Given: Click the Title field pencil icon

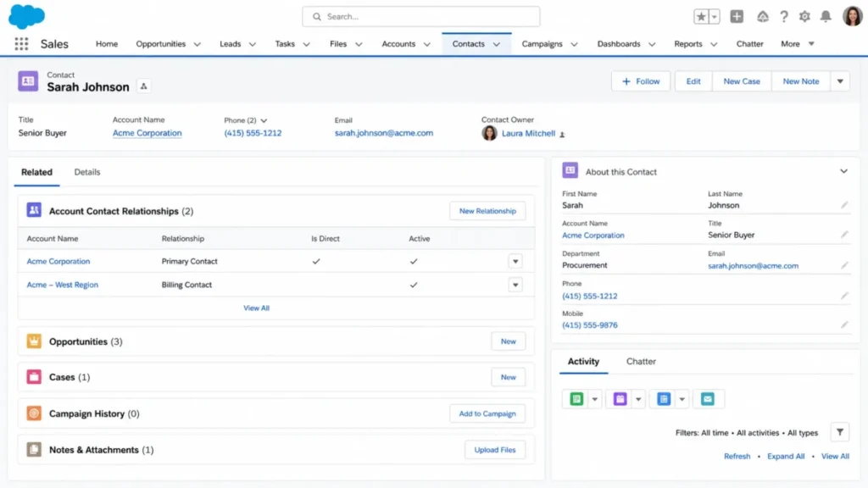Looking at the screenshot, I should click(844, 235).
